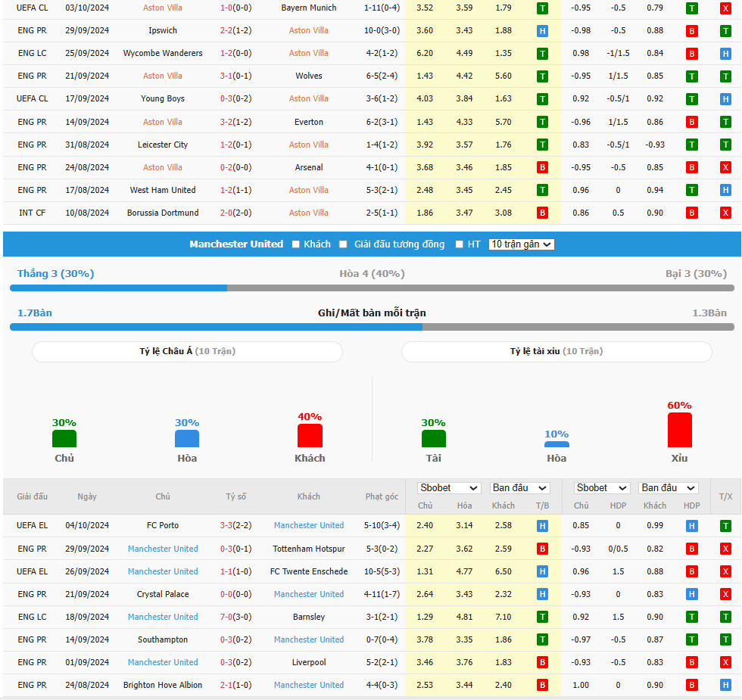Click the red X badge in Bayern Munich row
742x700 pixels.
click(725, 8)
